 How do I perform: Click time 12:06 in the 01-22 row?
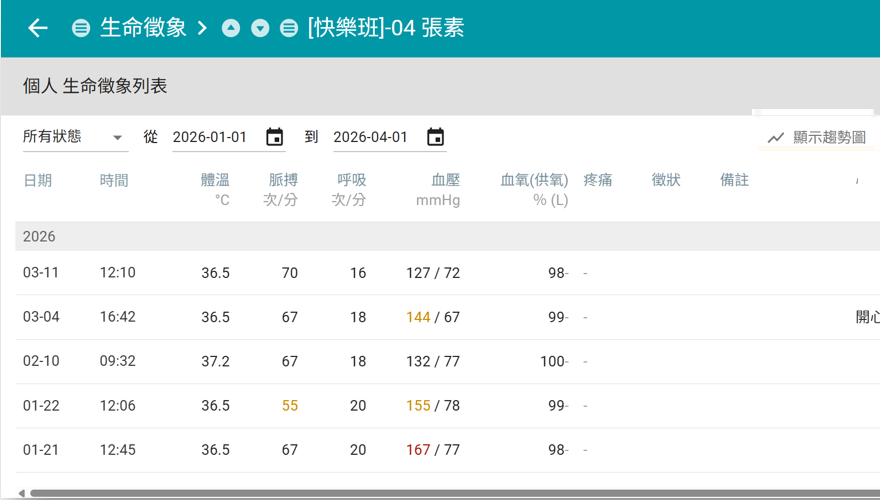click(117, 405)
